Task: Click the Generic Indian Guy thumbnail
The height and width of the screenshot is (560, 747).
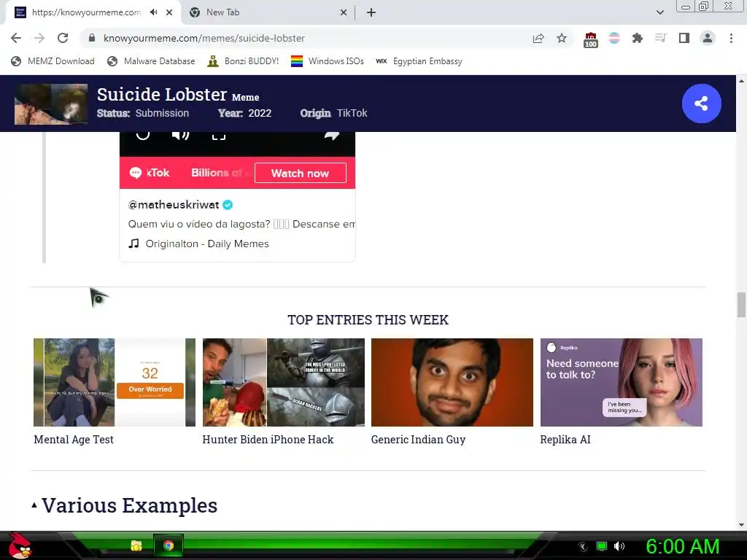Action: click(x=452, y=382)
